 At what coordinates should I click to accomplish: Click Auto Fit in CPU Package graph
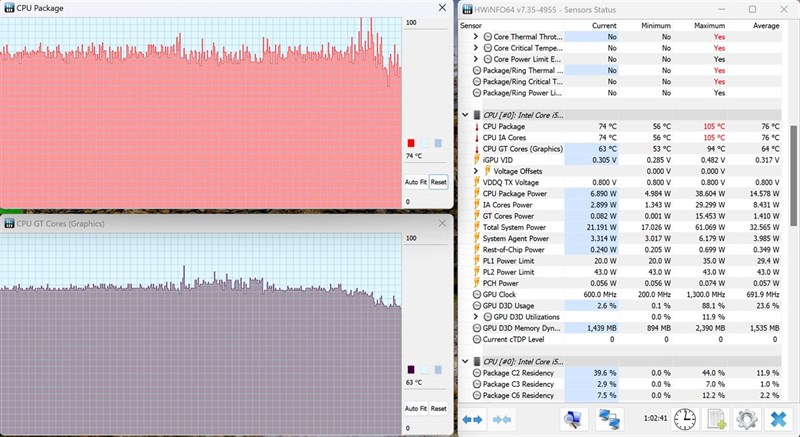coord(416,182)
